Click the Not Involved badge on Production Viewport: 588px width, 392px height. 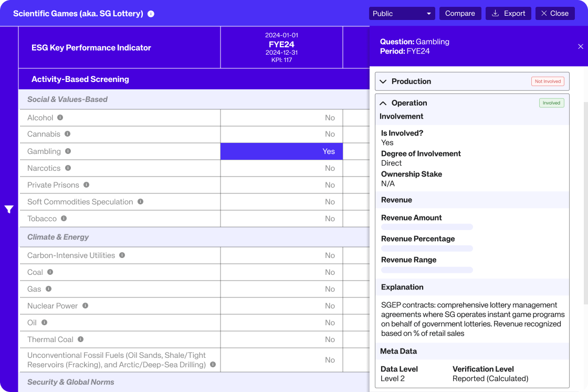point(548,81)
